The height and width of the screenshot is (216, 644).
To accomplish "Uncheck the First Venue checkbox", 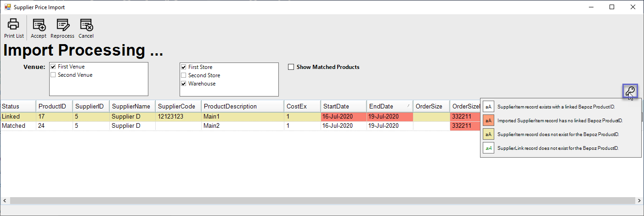I will point(53,67).
